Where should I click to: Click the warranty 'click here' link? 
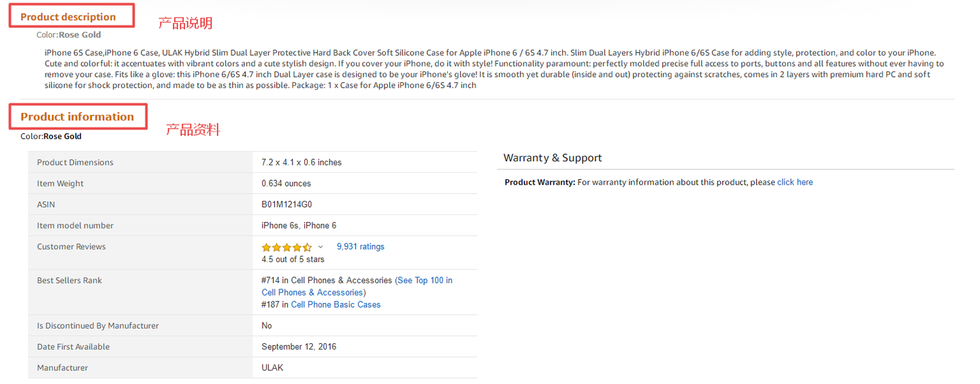(x=795, y=182)
